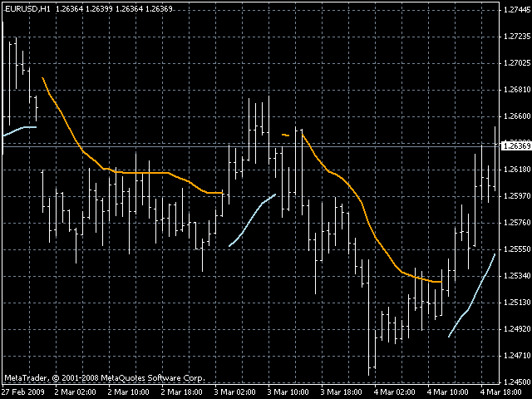
Task: Click the 1.24500 bottom price label
Action: pyautogui.click(x=517, y=382)
